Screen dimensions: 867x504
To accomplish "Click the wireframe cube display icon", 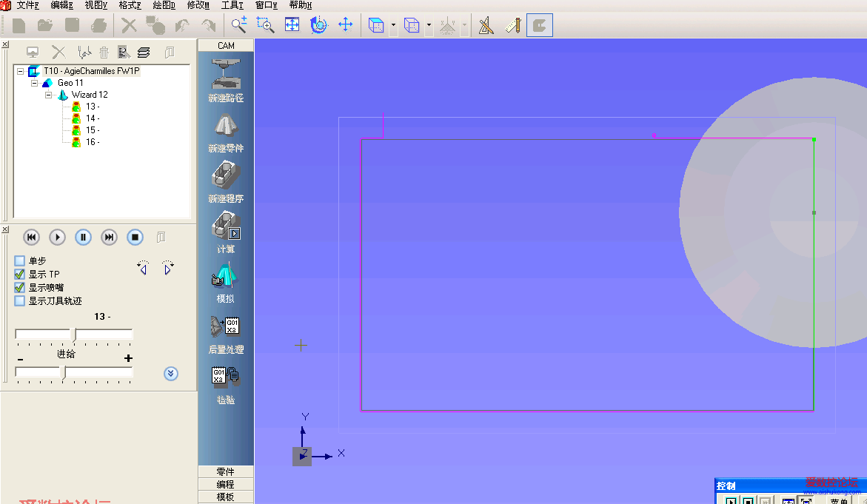I will [412, 25].
